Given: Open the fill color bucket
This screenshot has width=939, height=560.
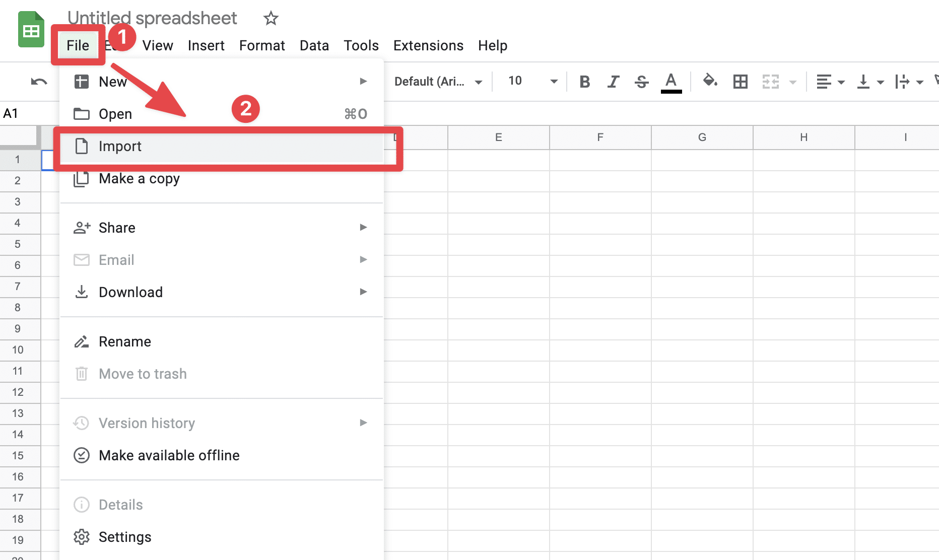Looking at the screenshot, I should (710, 81).
